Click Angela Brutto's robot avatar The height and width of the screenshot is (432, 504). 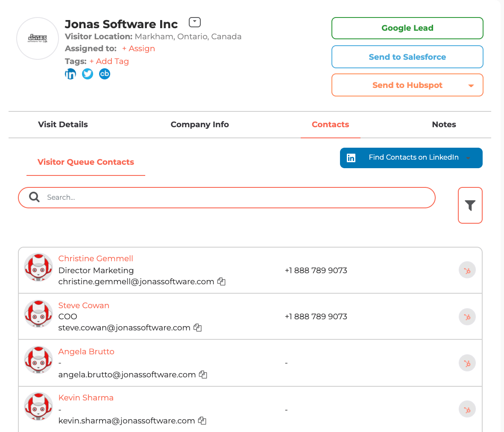(x=38, y=360)
